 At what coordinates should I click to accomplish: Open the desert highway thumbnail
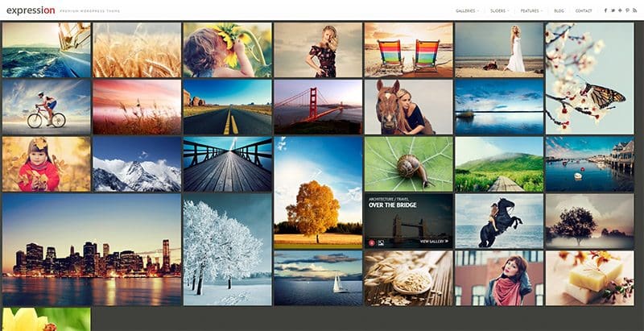228,107
